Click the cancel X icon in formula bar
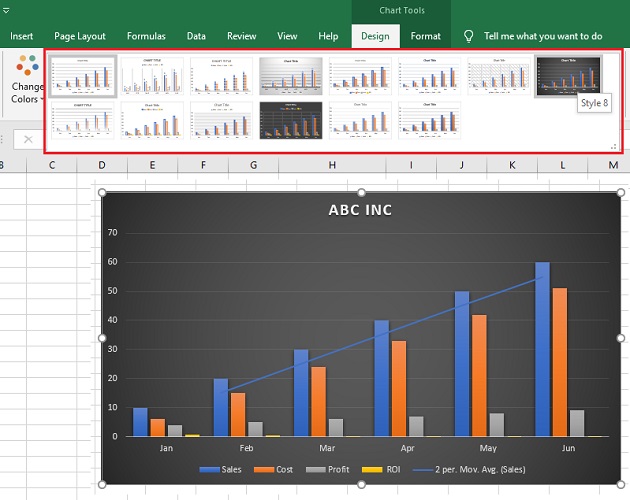The image size is (630, 500). (28, 139)
